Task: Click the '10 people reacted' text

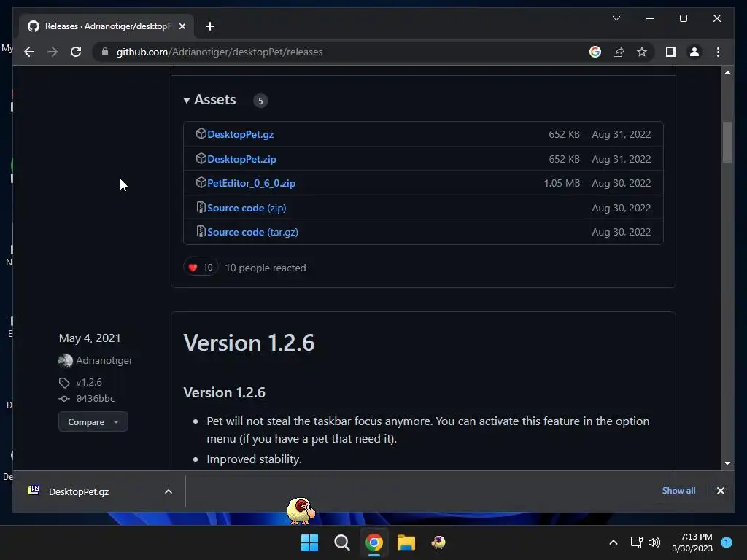Action: coord(266,268)
